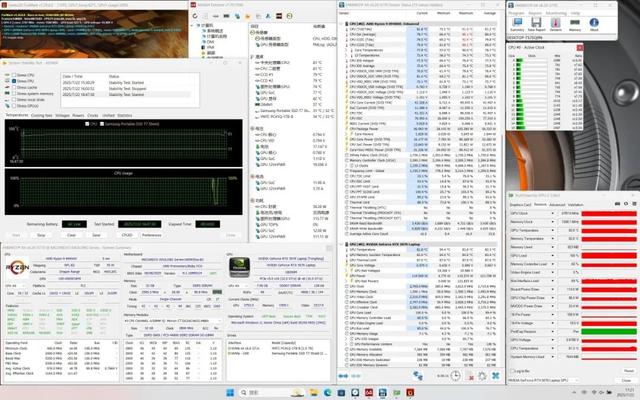Click the GPU-Z refresh icon
This screenshot has width=640, height=400.
pyautogui.click(x=626, y=204)
